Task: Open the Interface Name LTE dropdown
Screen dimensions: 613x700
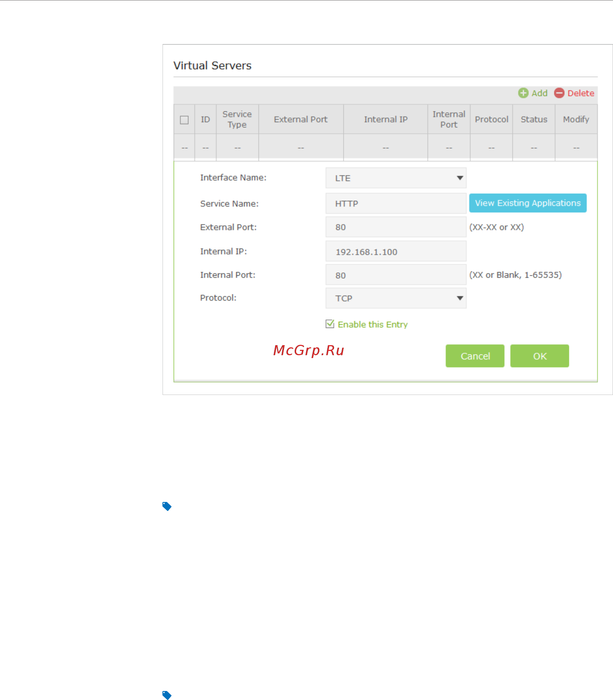Action: [x=396, y=178]
